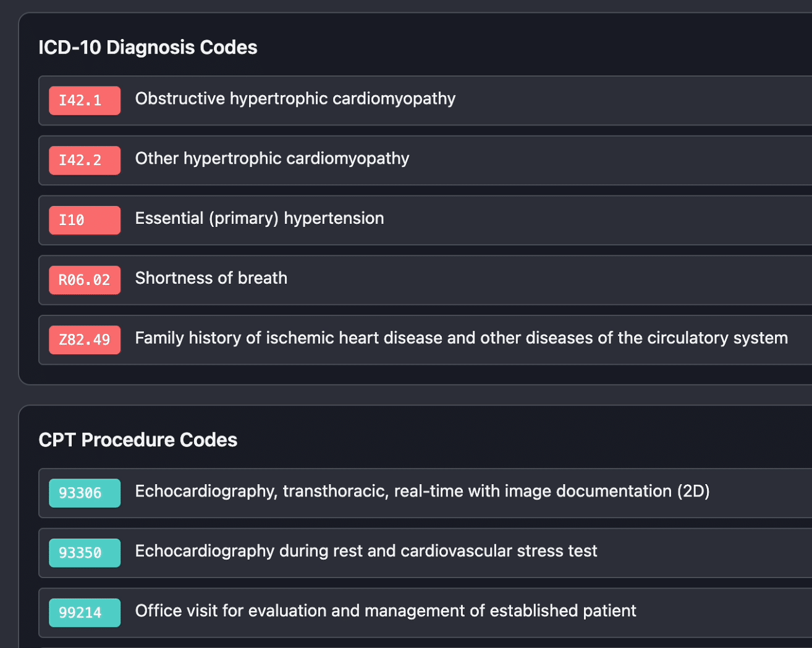
Task: Select the transthoracic Echocardiography (2D) description
Action: [422, 492]
